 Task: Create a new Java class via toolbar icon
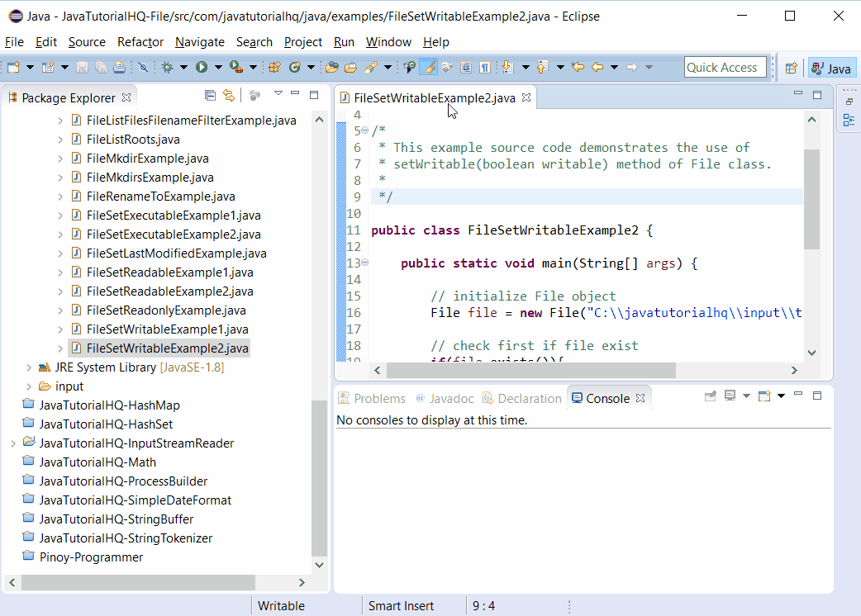click(295, 68)
